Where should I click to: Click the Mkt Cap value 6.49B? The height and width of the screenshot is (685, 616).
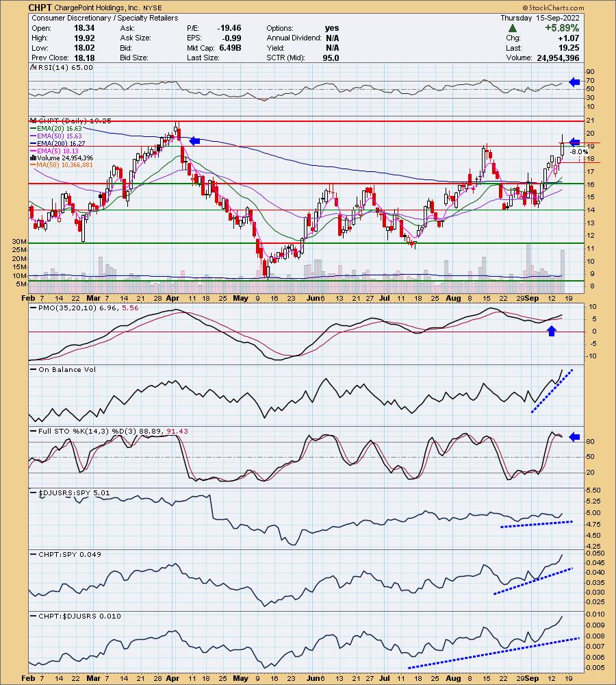tap(229, 48)
